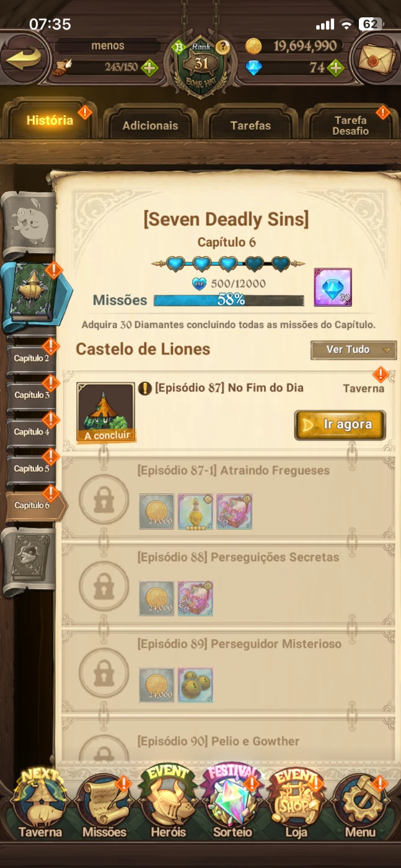Viewport: 401px width, 868px height.
Task: Tap the Missões 58% progress bar
Action: tap(229, 300)
